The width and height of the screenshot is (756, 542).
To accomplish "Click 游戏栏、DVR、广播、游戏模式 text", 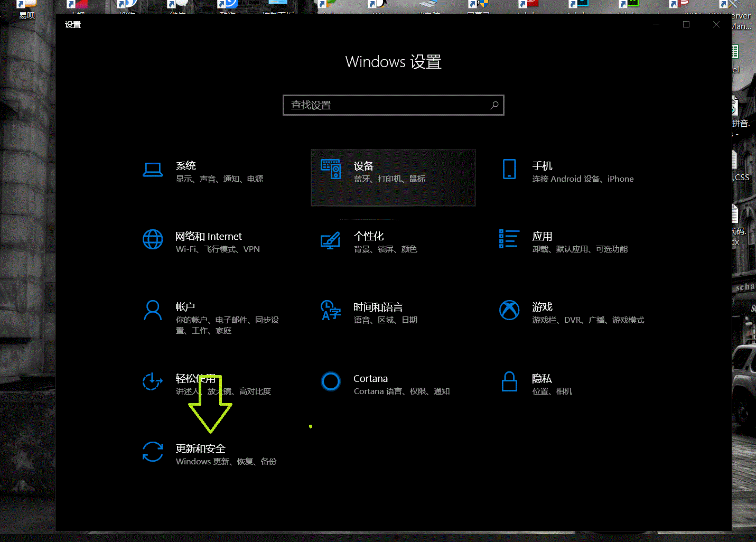I will [588, 320].
